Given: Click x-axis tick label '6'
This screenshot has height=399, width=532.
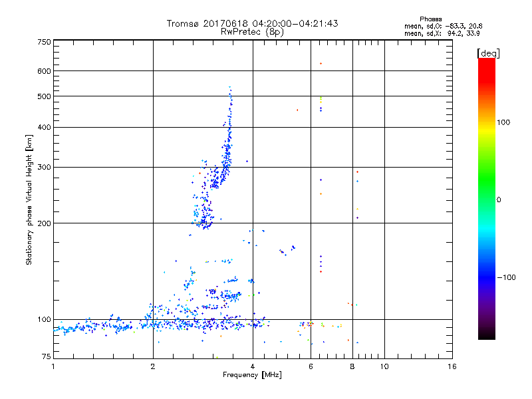Looking at the screenshot, I should point(311,367).
